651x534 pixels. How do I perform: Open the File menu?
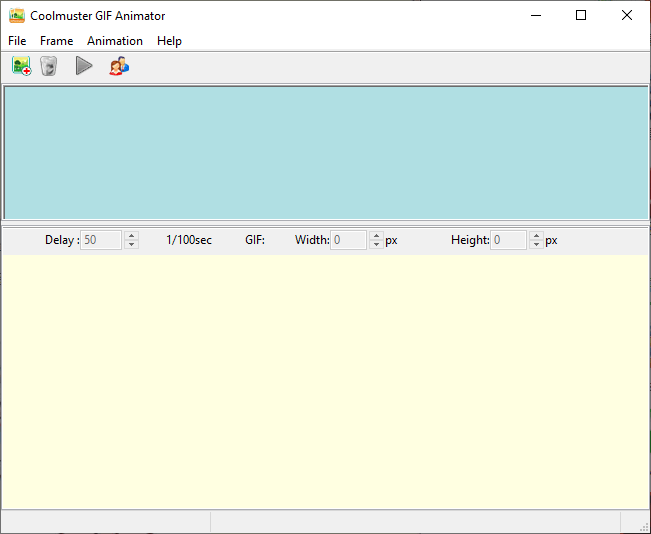click(17, 41)
